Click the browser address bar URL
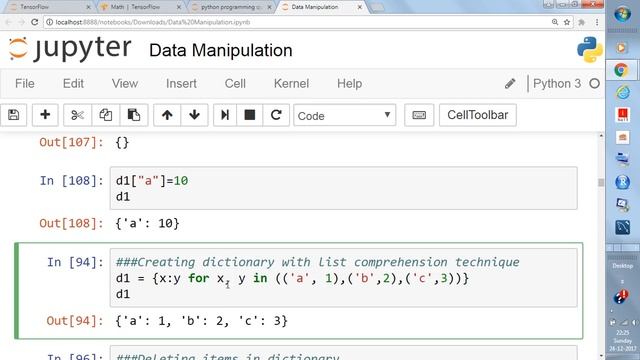640x360 pixels. (x=153, y=22)
